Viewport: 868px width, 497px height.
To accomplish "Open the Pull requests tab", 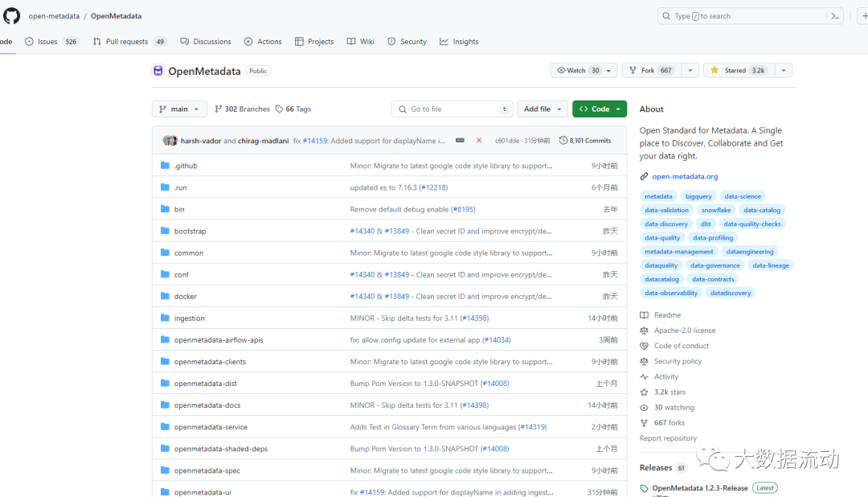I will pyautogui.click(x=129, y=42).
